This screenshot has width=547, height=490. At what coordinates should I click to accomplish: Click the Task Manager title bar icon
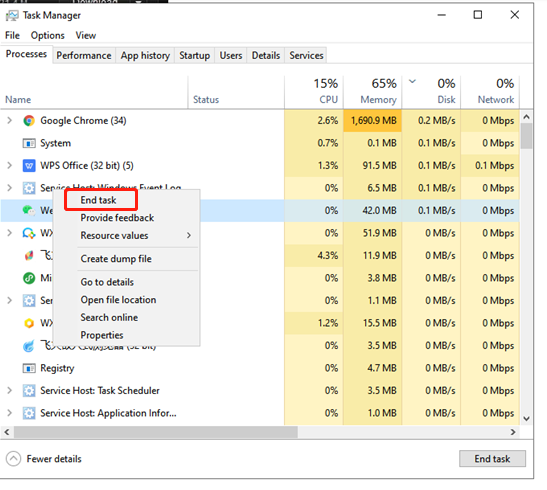click(12, 16)
